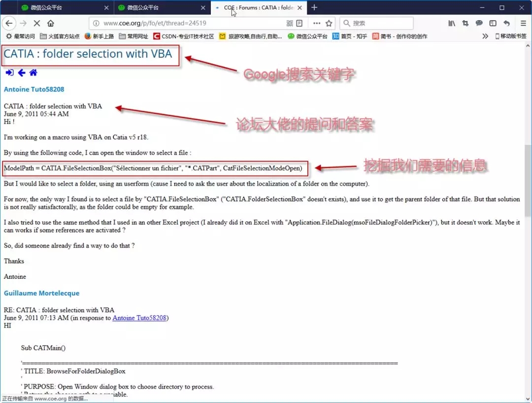The height and width of the screenshot is (403, 532).
Task: Toggle the sidebar panel icon
Action: pos(493,23)
